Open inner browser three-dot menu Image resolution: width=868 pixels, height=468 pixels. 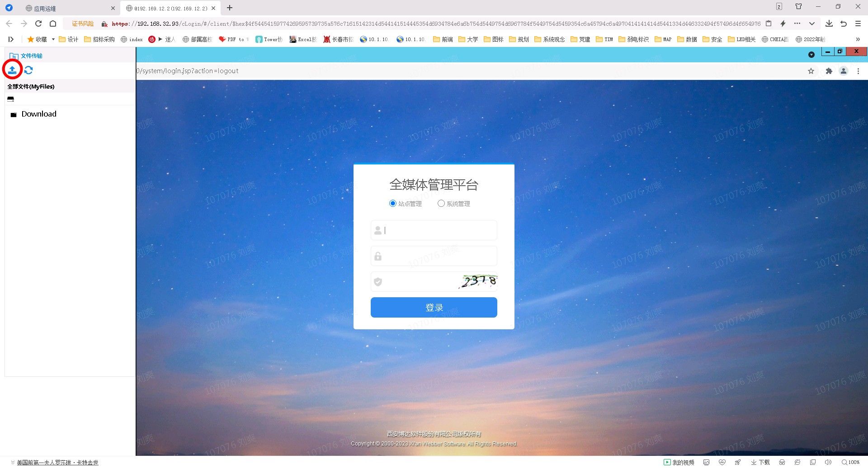click(x=858, y=71)
